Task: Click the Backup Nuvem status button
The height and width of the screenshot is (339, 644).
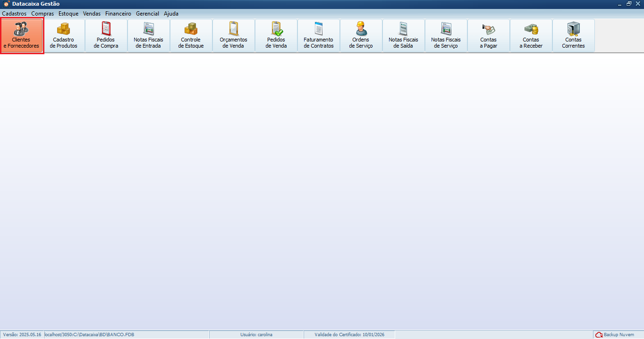Action: pos(615,335)
